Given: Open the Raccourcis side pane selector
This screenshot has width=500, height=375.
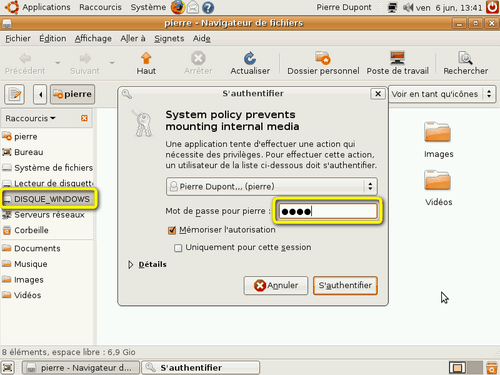Looking at the screenshot, I should click(x=31, y=118).
